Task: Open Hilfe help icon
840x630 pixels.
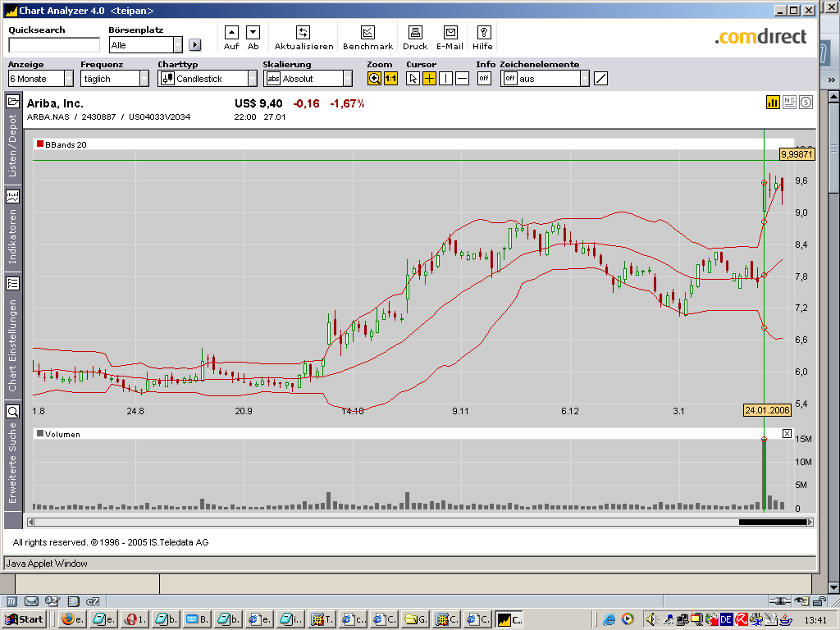Action: 483,33
